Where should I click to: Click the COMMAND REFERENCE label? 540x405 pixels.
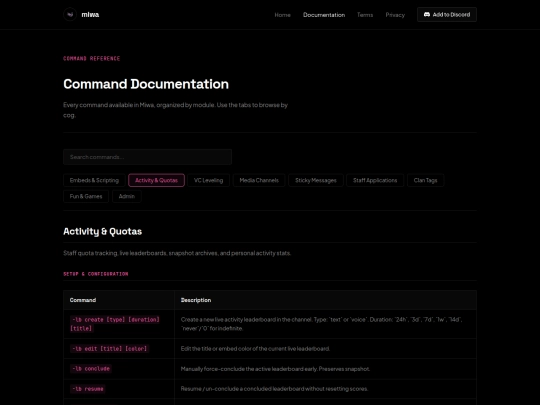[x=92, y=59]
